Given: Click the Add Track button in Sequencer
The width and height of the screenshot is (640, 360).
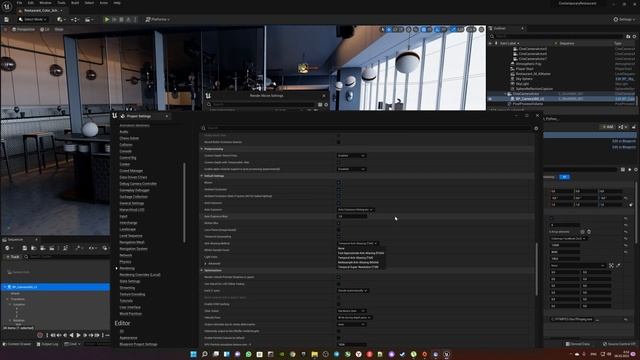Looking at the screenshot, I should 13,257.
